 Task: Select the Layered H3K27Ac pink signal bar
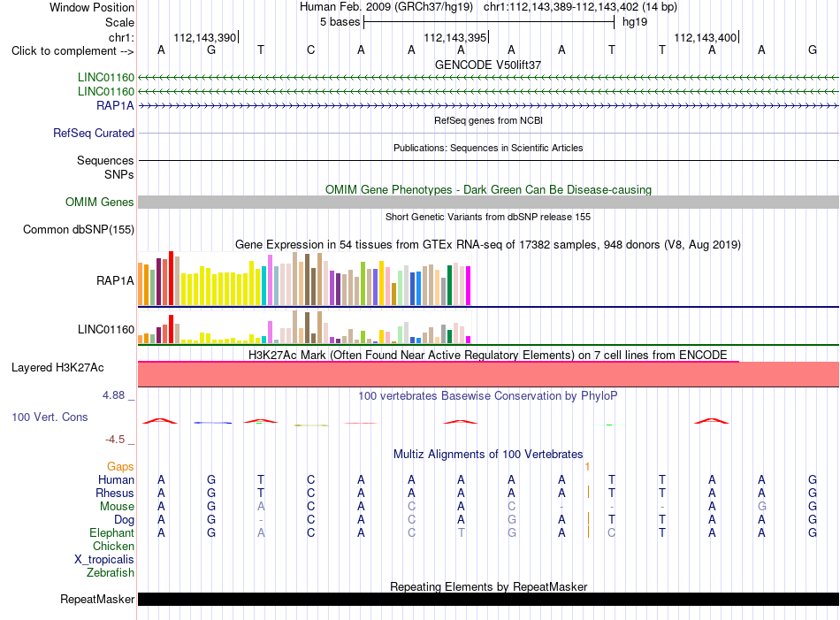488,374
